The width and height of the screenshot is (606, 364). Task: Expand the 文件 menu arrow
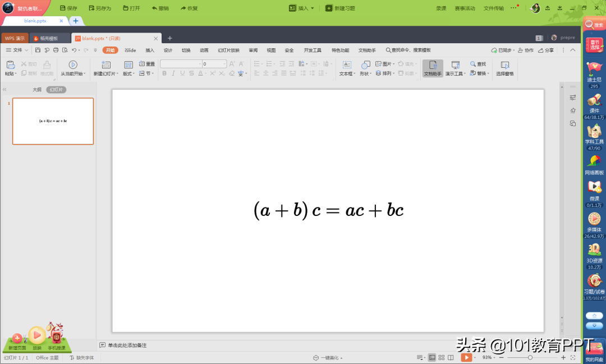click(26, 50)
